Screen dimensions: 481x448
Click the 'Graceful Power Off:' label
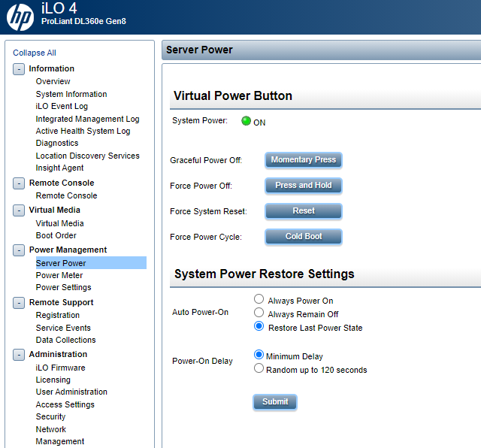(x=206, y=160)
